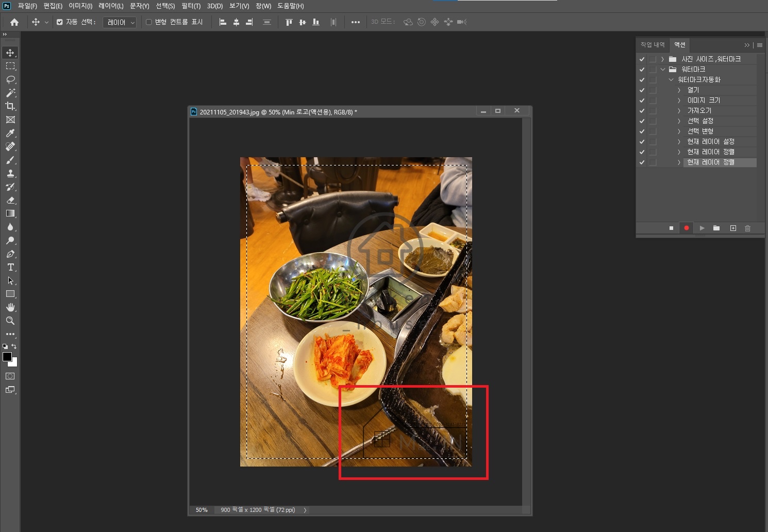Align top edges in options bar
The width and height of the screenshot is (768, 532).
289,22
